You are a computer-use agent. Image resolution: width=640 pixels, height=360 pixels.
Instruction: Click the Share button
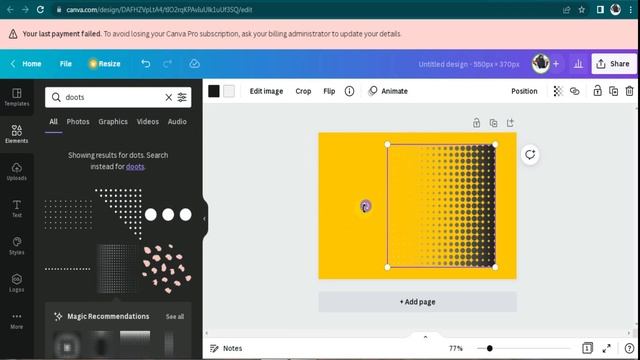(x=614, y=64)
